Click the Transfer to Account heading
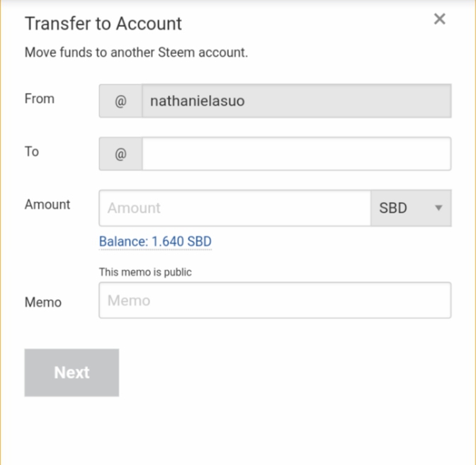The width and height of the screenshot is (476, 465). [103, 23]
